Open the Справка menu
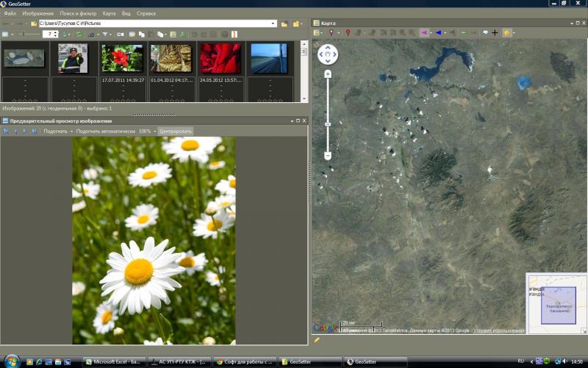Screen dimensions: 588x368 pyautogui.click(x=146, y=13)
